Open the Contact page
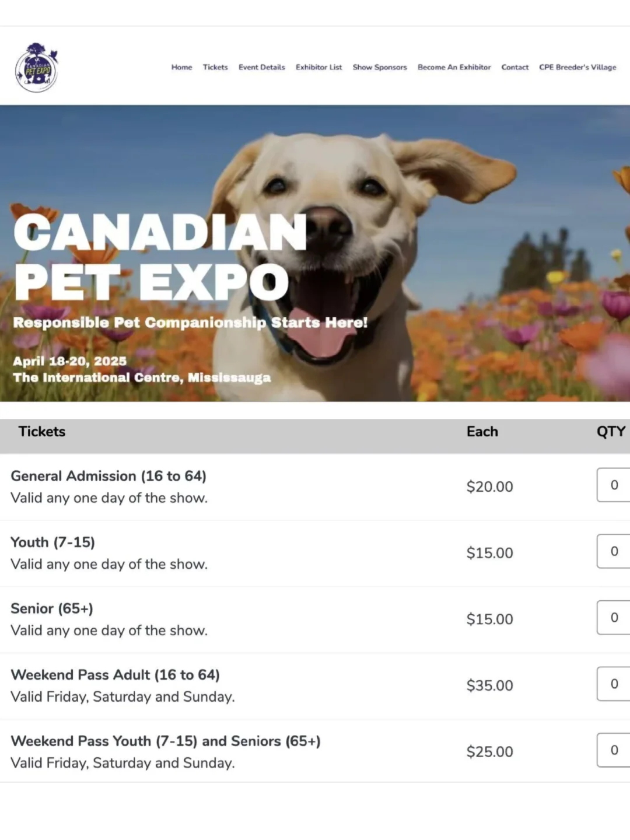This screenshot has height=840, width=630. pos(514,68)
